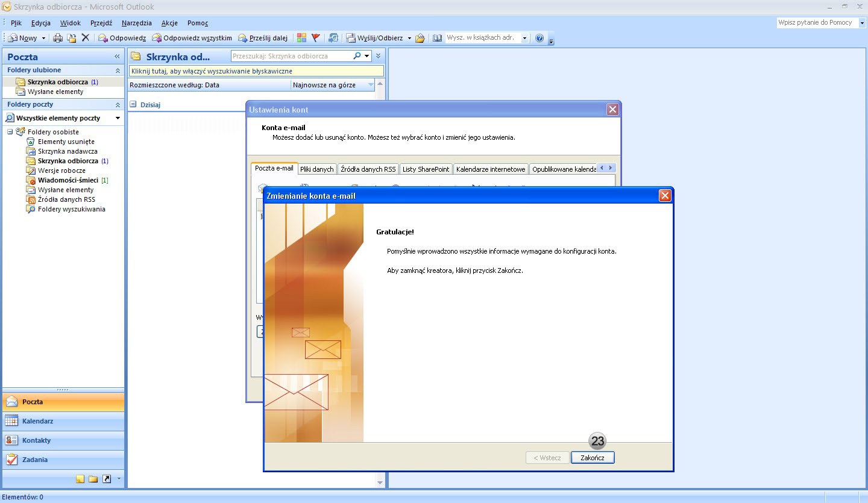This screenshot has height=503, width=868.
Task: Click the address book search field
Action: (x=483, y=38)
